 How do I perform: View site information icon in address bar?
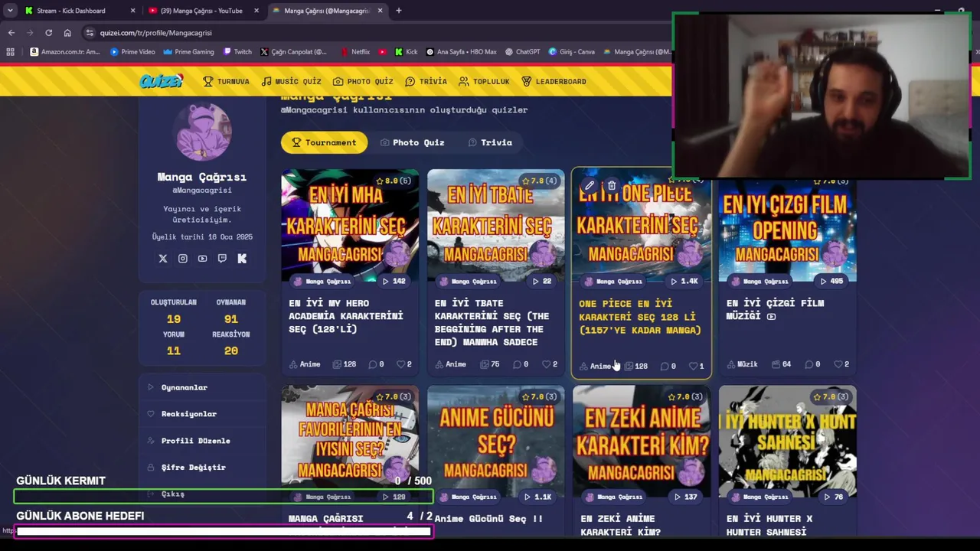90,33
